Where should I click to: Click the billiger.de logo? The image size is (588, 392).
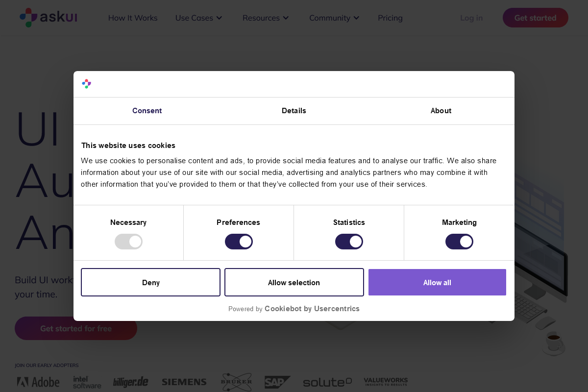click(x=130, y=382)
